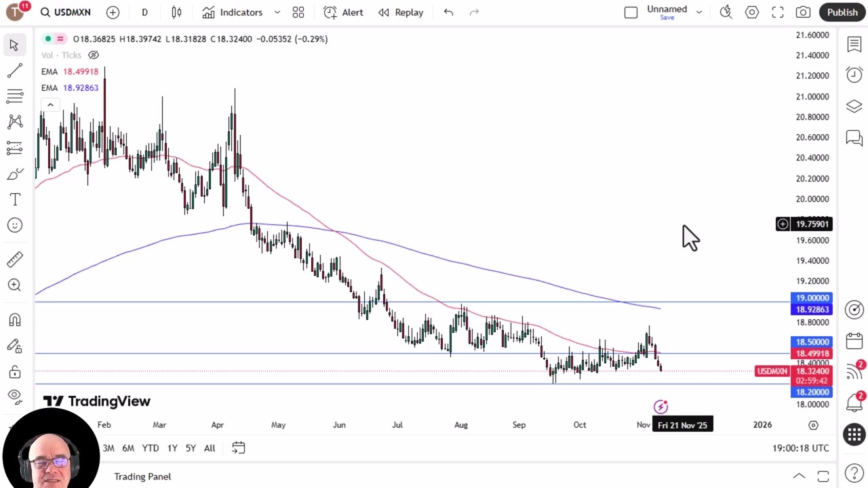Select the Text annotation tool

tap(14, 199)
